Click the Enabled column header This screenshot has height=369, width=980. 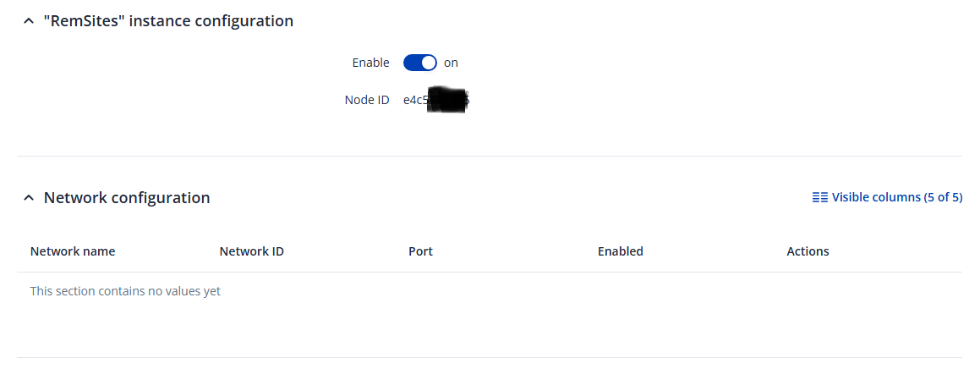tap(620, 251)
